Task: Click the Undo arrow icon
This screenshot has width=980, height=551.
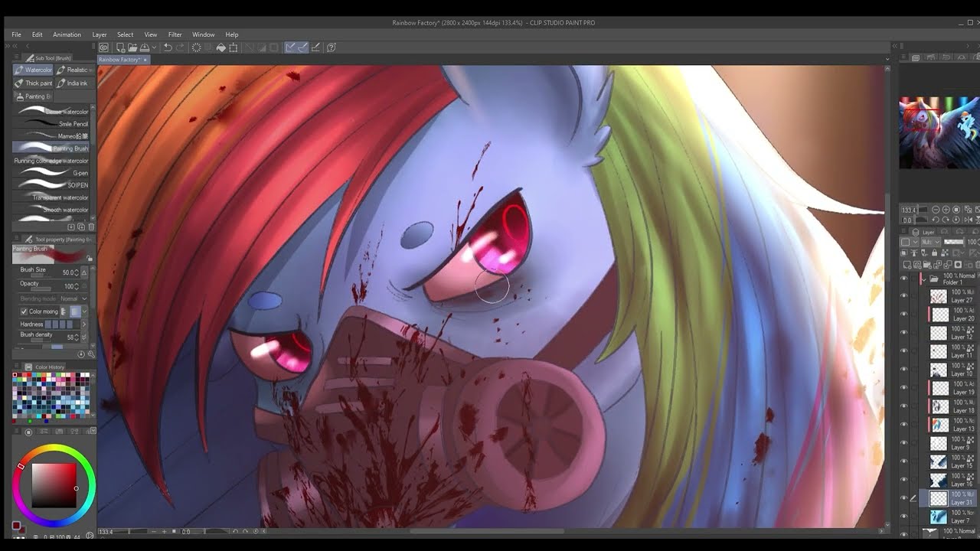Action: (168, 47)
